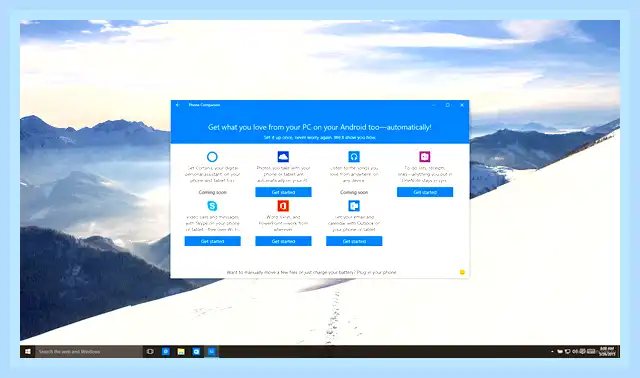The image size is (640, 378).
Task: Click Get started under Office
Action: 283,241
